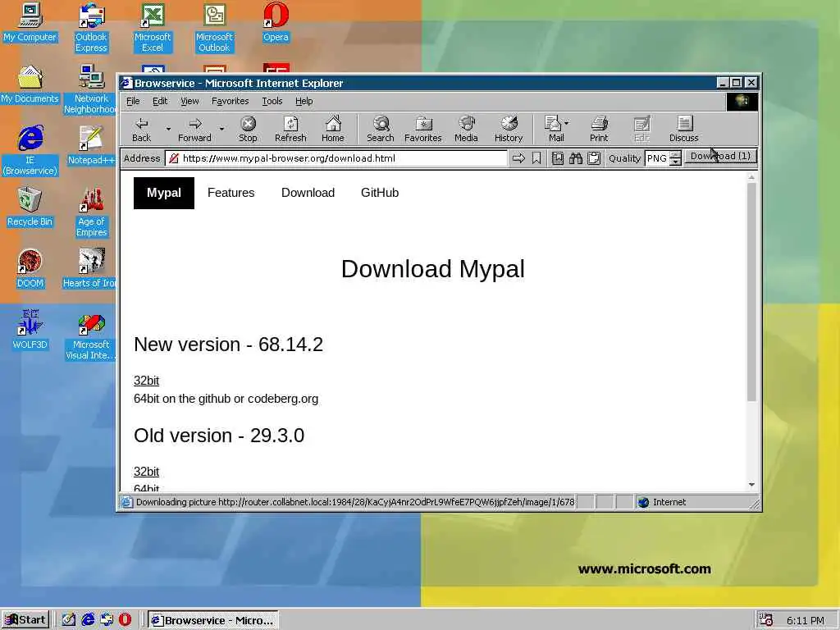This screenshot has height=630, width=840.
Task: Open the Favorites toolbar button
Action: (x=423, y=129)
